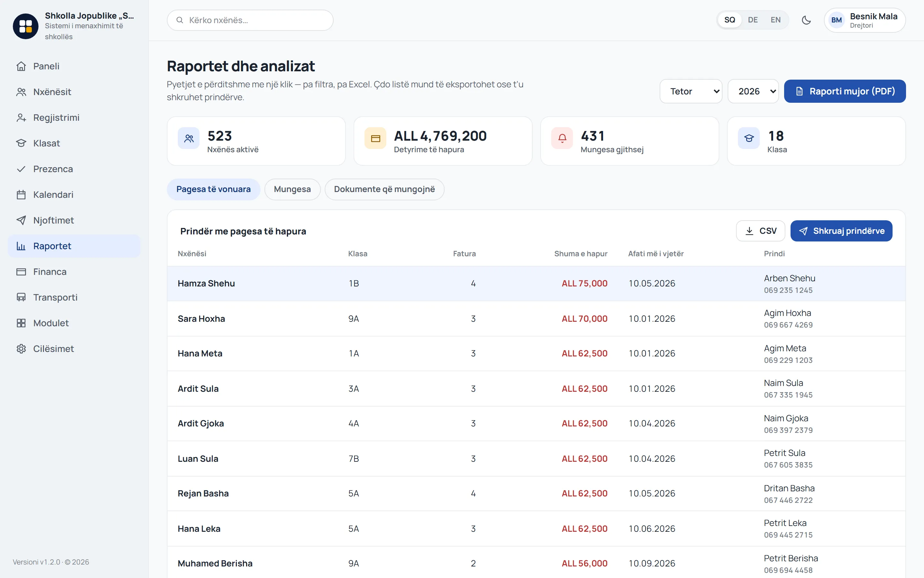The height and width of the screenshot is (578, 924).
Task: Select student Sara Hoxha
Action: (201, 319)
